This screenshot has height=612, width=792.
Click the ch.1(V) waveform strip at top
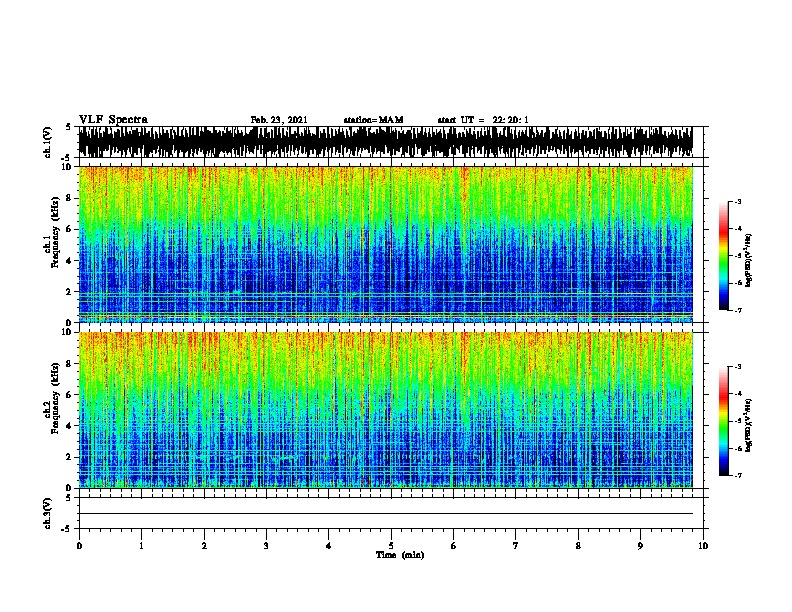click(385, 142)
